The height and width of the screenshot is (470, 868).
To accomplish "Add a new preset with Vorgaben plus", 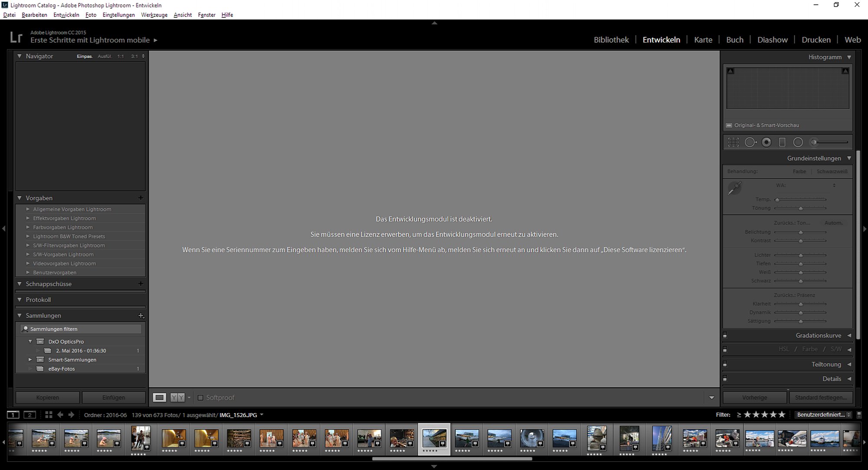I will point(141,198).
